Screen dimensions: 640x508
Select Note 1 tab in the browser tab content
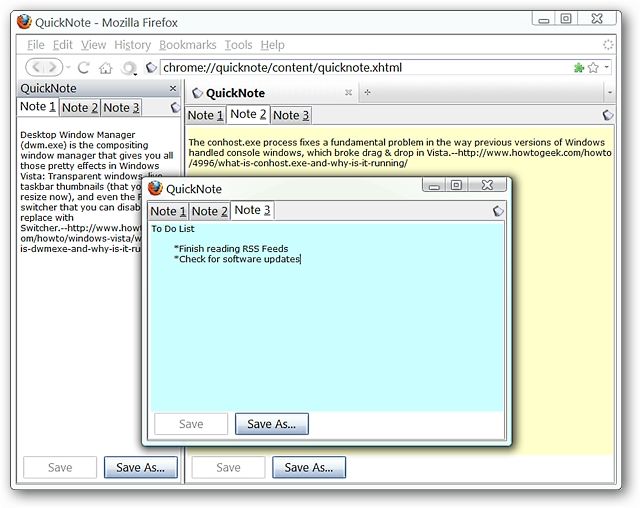(205, 115)
